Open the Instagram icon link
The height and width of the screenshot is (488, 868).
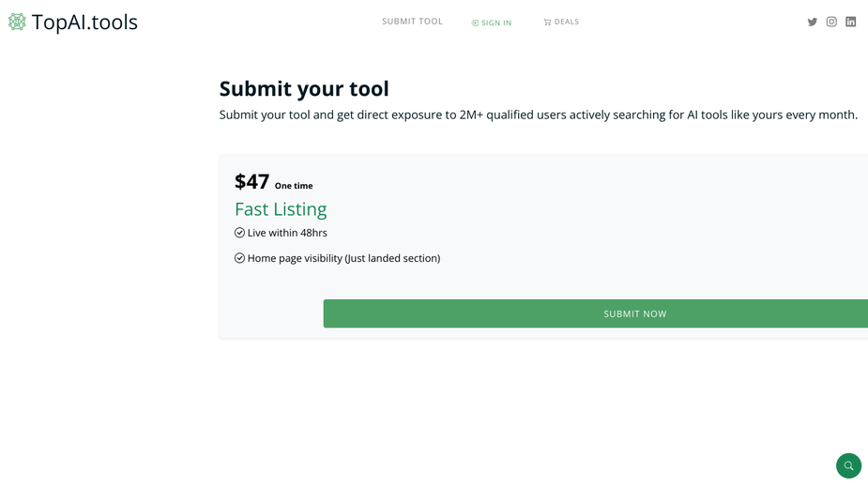tap(831, 22)
